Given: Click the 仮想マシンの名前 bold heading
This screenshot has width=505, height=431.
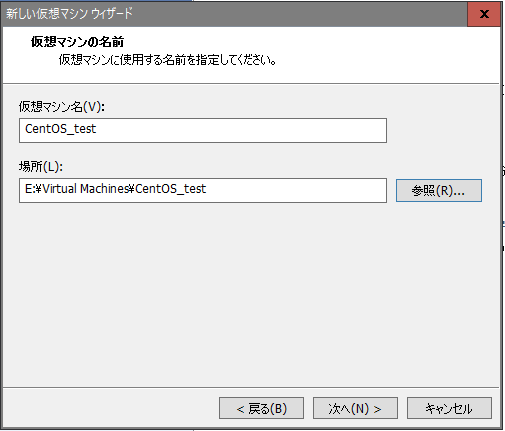Looking at the screenshot, I should coord(77,42).
